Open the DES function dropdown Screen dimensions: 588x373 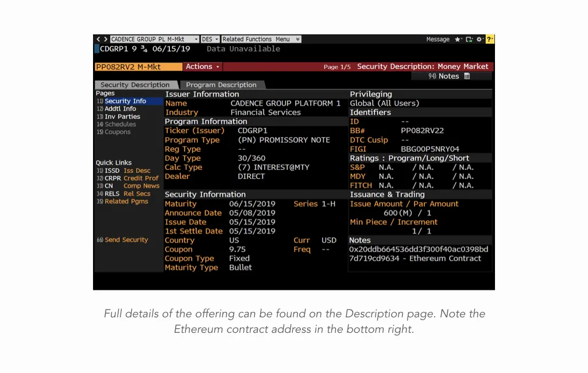(210, 39)
